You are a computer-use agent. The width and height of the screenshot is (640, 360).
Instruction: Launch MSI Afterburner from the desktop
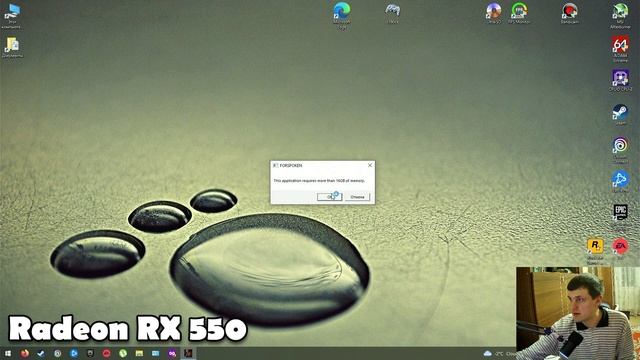pyautogui.click(x=620, y=16)
